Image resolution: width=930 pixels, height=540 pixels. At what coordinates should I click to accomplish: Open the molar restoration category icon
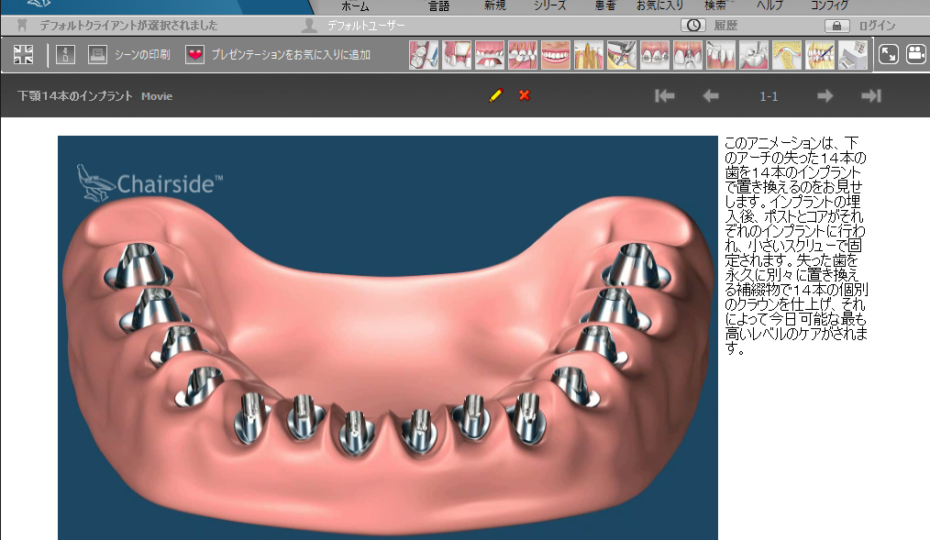click(754, 55)
